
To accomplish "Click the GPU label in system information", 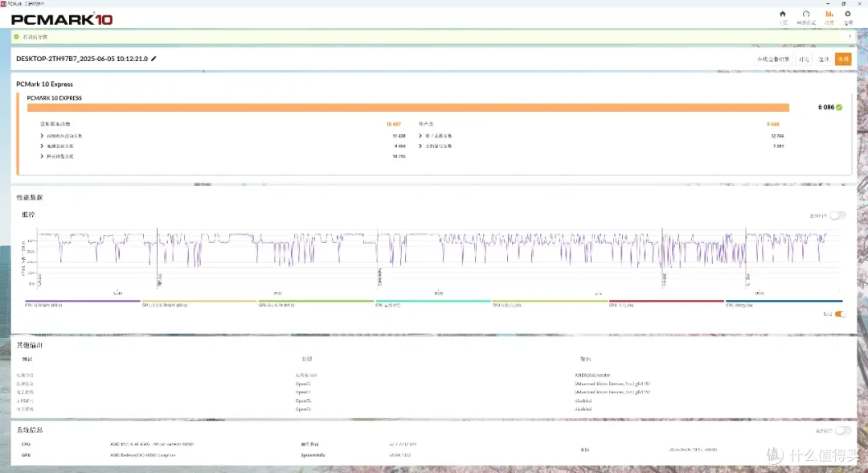I will click(26, 455).
